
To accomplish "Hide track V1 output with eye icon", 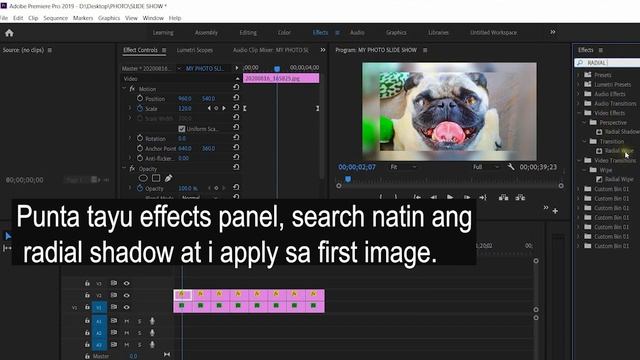I will [x=127, y=307].
